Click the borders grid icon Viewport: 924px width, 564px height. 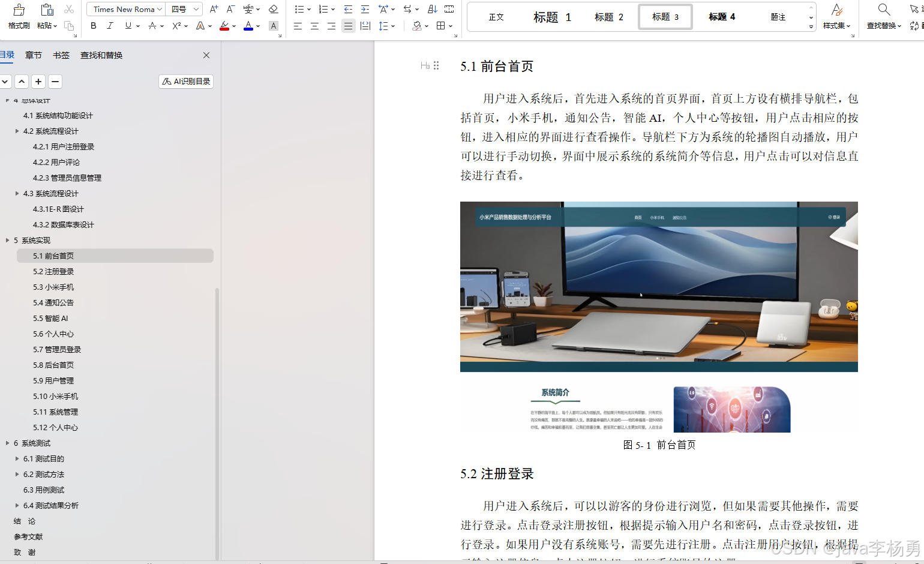[x=441, y=26]
